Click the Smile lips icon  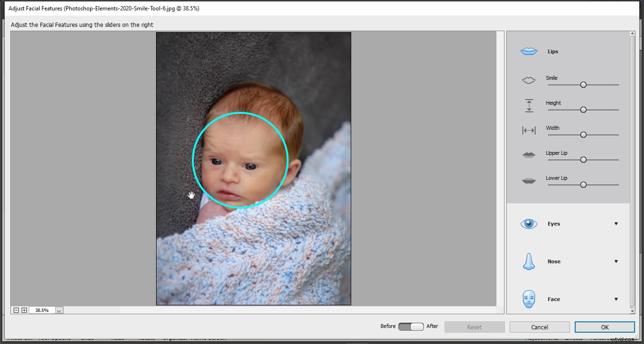[x=528, y=80]
